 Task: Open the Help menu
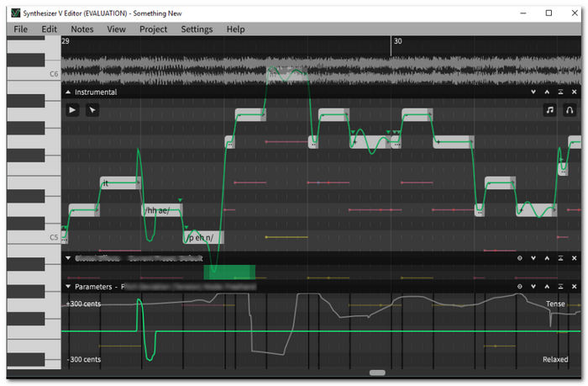[x=235, y=29]
